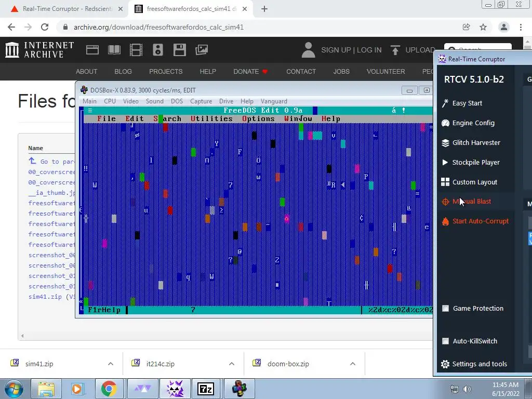The width and height of the screenshot is (532, 399).
Task: Click SIGN UP link
Action: (336, 50)
